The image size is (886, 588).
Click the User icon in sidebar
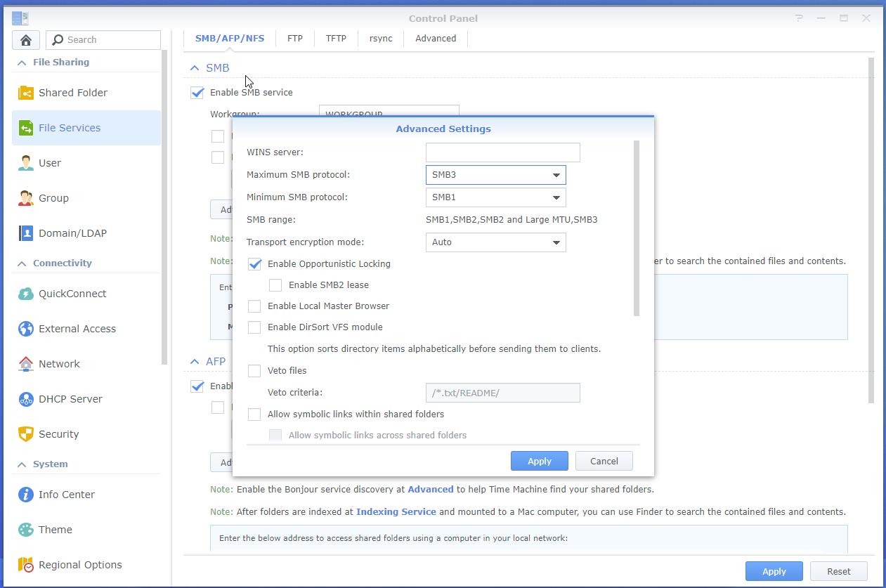click(26, 163)
